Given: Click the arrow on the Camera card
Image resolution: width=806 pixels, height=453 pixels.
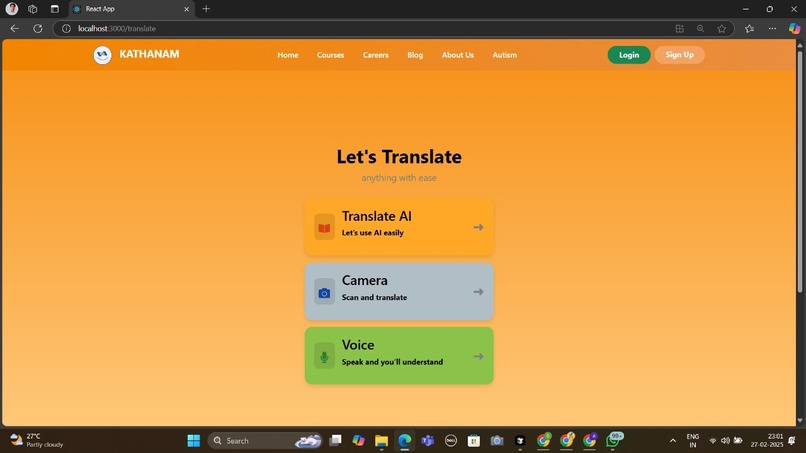Looking at the screenshot, I should point(479,292).
